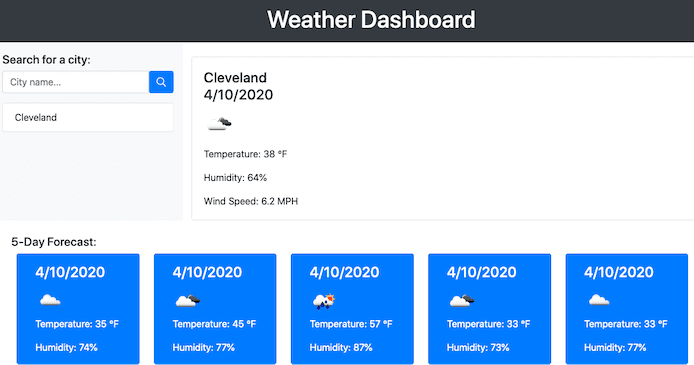
Task: Click the cloud icon in the Humidity: 73% card
Action: click(462, 301)
